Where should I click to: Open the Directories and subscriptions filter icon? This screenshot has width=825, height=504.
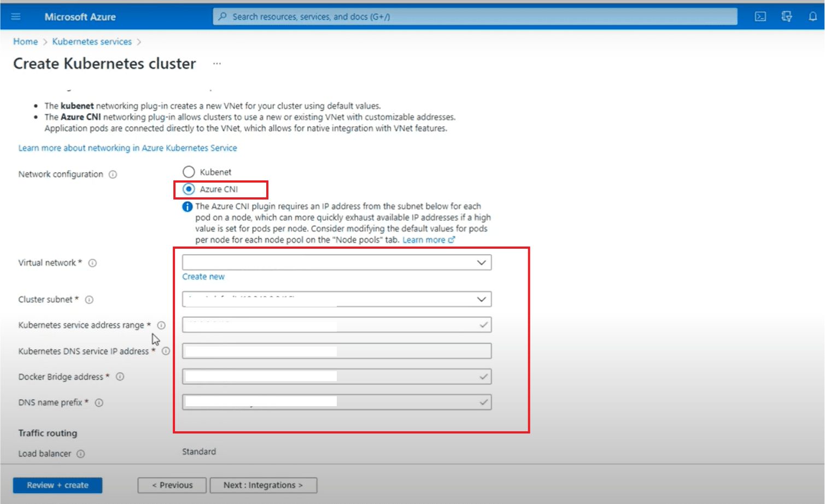[x=787, y=16]
